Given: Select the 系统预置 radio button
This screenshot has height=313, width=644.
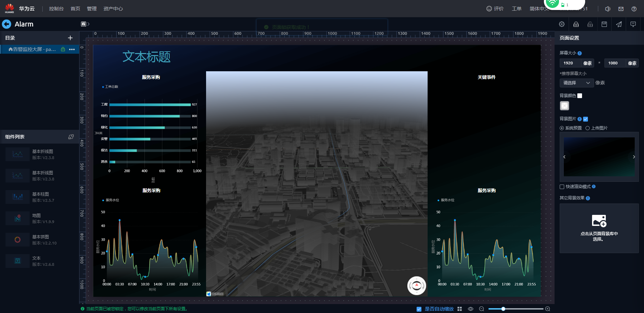Looking at the screenshot, I should pos(562,128).
